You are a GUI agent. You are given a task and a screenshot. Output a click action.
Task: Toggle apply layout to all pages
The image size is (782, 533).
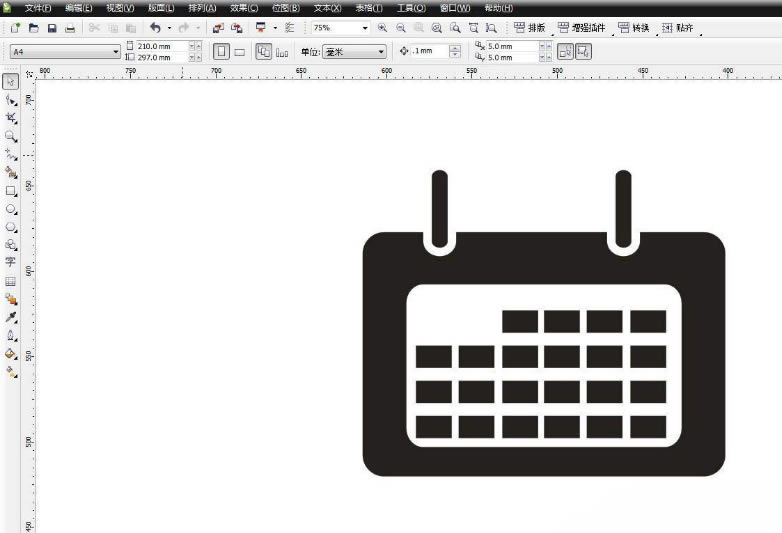[263, 51]
